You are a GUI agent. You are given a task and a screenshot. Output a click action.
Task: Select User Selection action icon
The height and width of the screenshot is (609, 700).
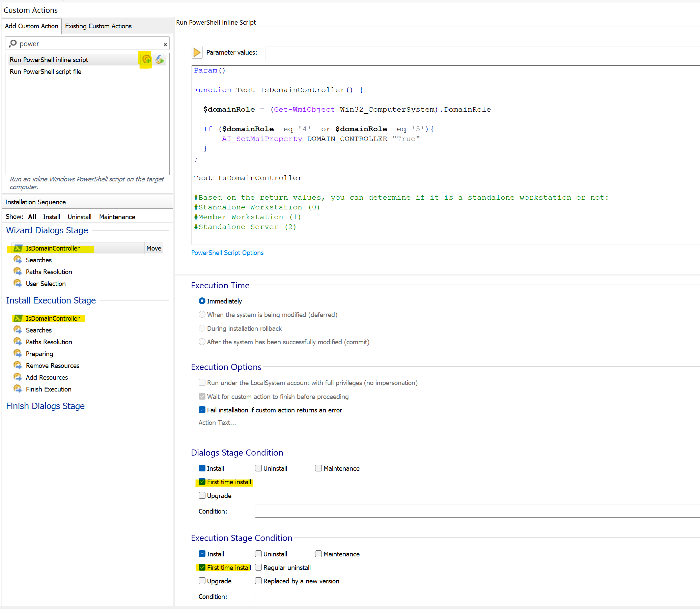tap(18, 284)
